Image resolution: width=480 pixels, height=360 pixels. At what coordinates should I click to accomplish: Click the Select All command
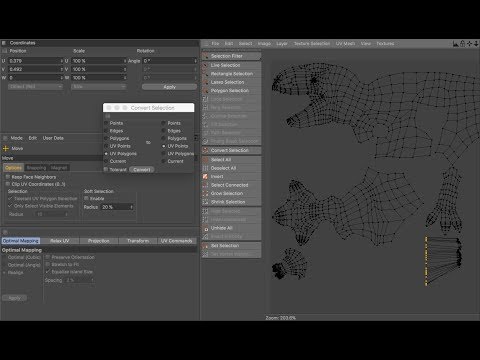tap(231, 160)
